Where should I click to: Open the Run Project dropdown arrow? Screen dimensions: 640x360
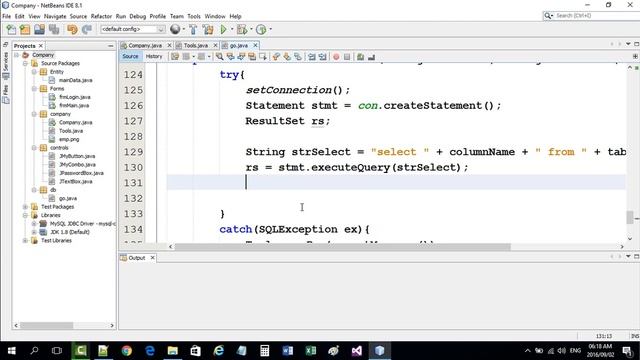point(232,29)
